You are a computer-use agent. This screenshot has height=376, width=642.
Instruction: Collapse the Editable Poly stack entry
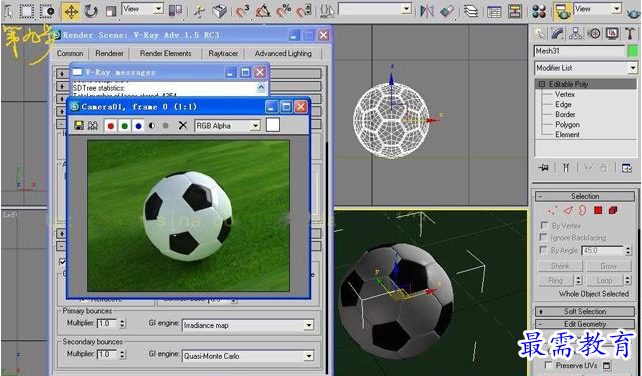tap(542, 84)
